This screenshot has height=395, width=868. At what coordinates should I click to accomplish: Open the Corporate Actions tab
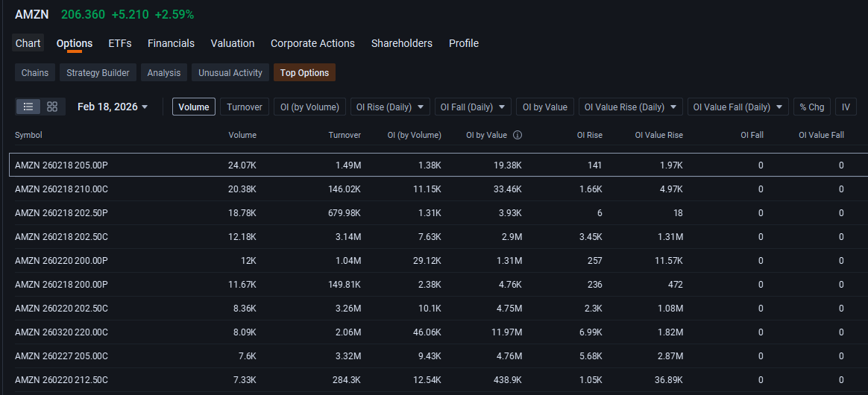(312, 43)
